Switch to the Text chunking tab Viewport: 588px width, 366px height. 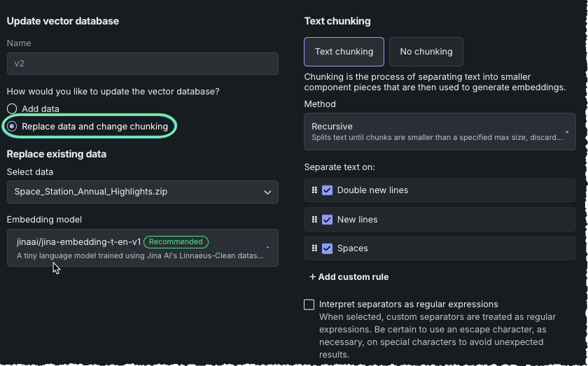pos(344,51)
